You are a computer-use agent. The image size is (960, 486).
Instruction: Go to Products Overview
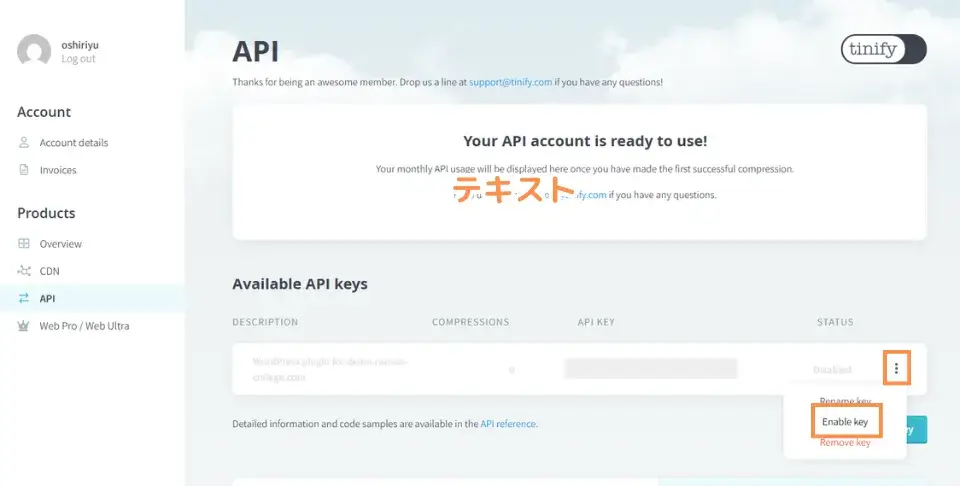click(x=61, y=244)
